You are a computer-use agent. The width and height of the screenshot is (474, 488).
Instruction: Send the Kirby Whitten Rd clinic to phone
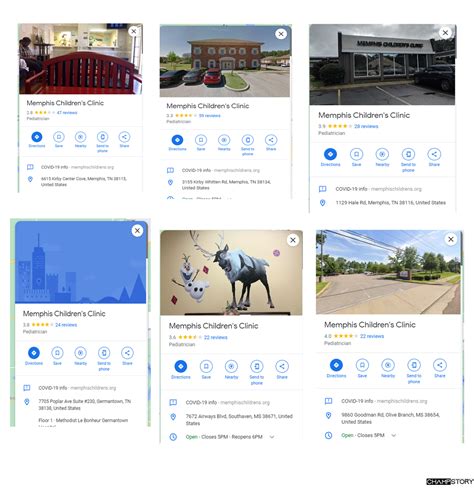point(248,140)
